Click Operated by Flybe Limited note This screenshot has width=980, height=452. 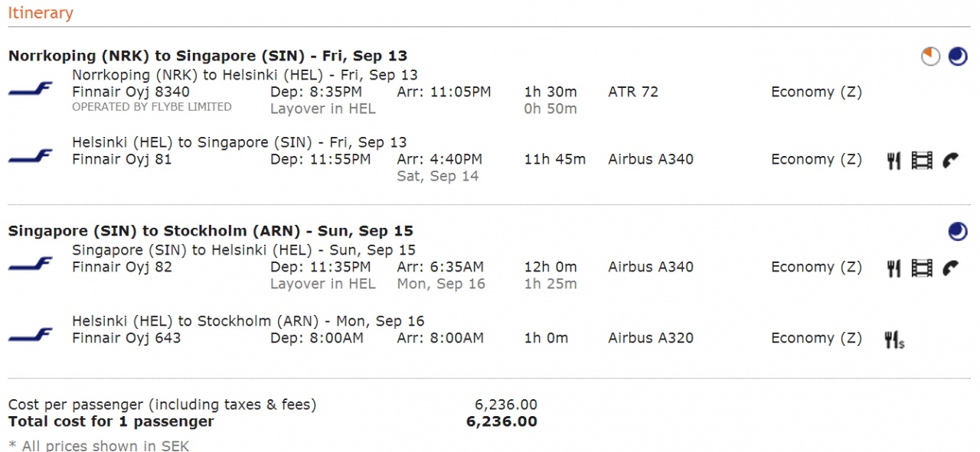pyautogui.click(x=152, y=107)
